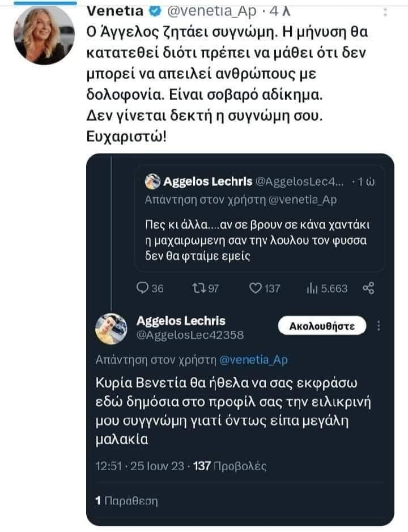Click small Aggelos avatar in quoted reply
408x532 pixels.
[x=152, y=182]
